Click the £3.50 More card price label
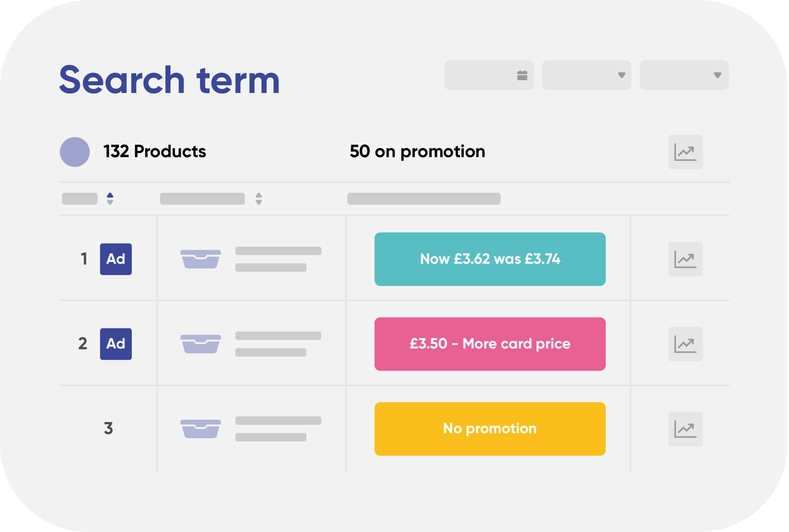 point(490,344)
